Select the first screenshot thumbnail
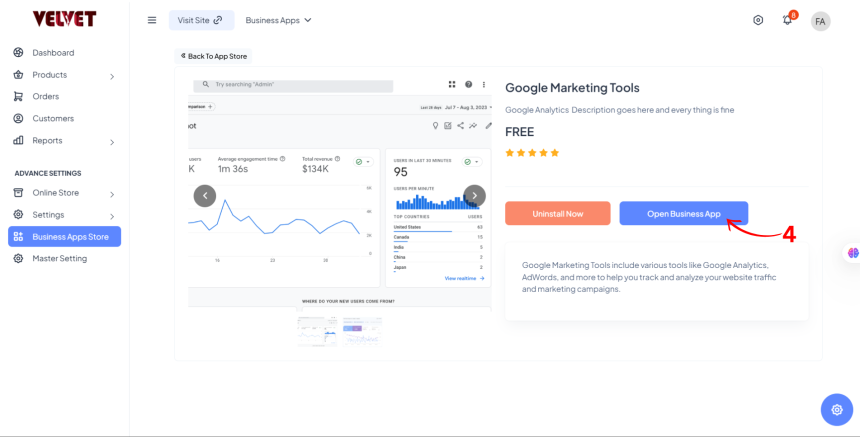860x437 pixels. coord(317,325)
